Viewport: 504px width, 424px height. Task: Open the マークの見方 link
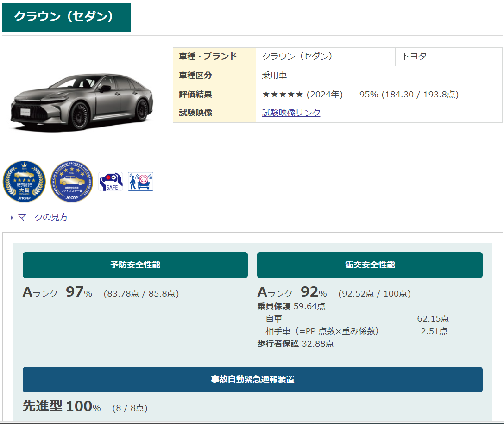pos(43,217)
